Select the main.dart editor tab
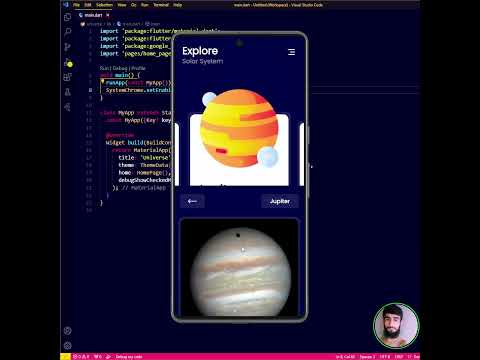 click(x=93, y=15)
